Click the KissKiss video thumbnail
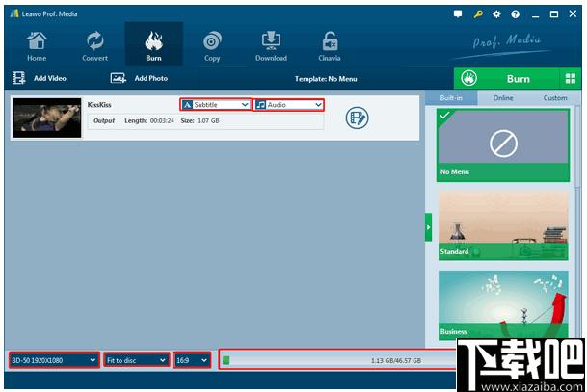The image size is (587, 392). (47, 118)
